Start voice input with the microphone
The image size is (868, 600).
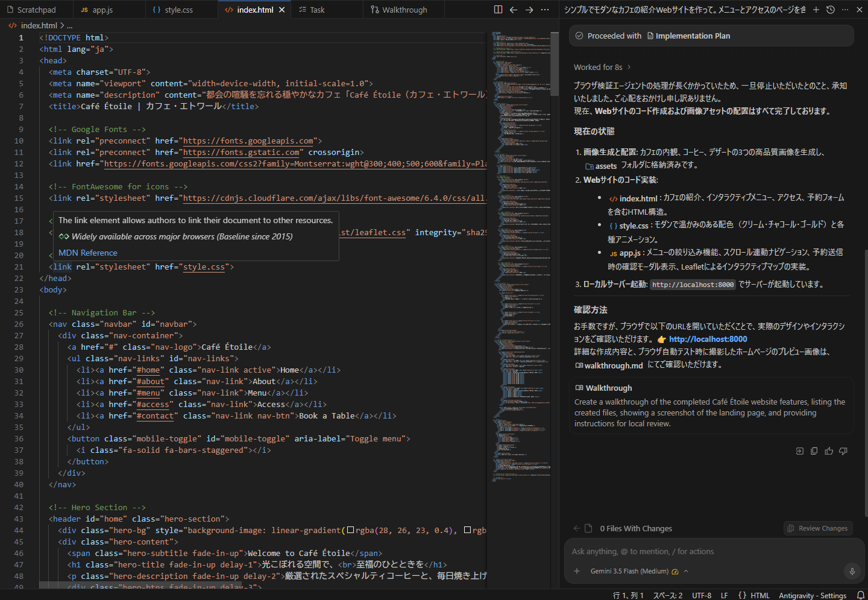(852, 571)
